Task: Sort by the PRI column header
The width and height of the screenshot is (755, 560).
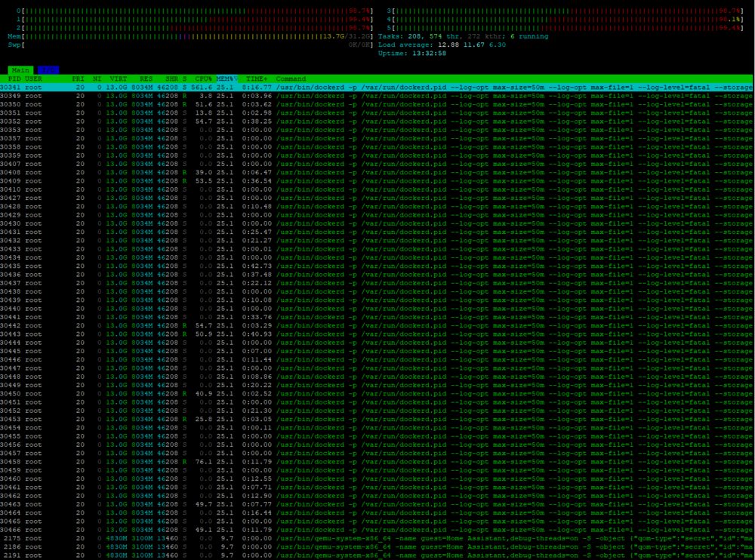Action: pyautogui.click(x=78, y=79)
